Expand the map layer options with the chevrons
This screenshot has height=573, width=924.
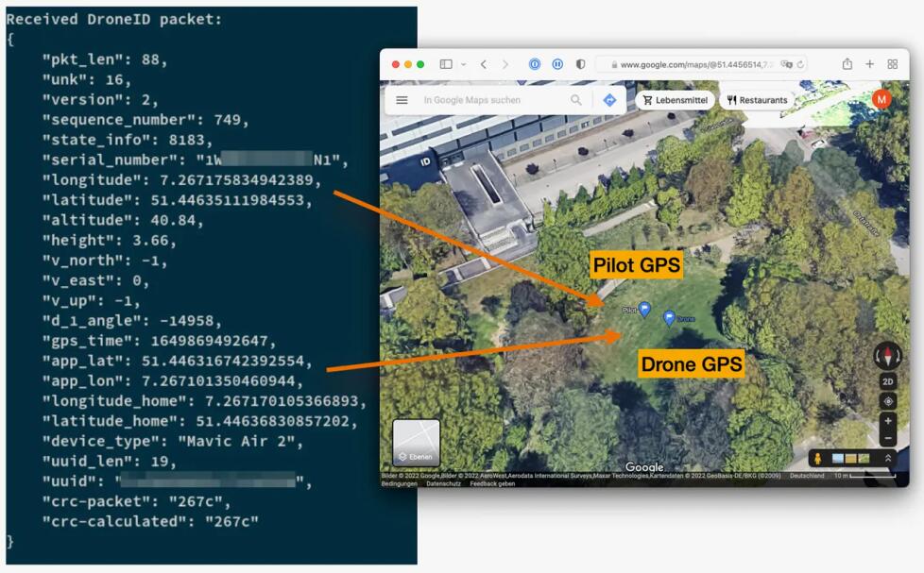tap(889, 458)
